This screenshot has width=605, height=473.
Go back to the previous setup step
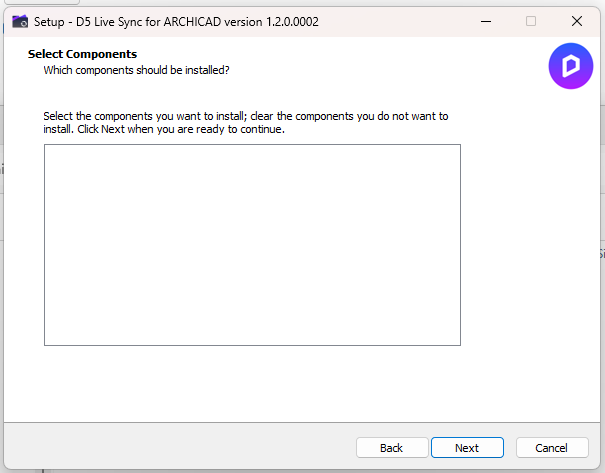click(392, 448)
